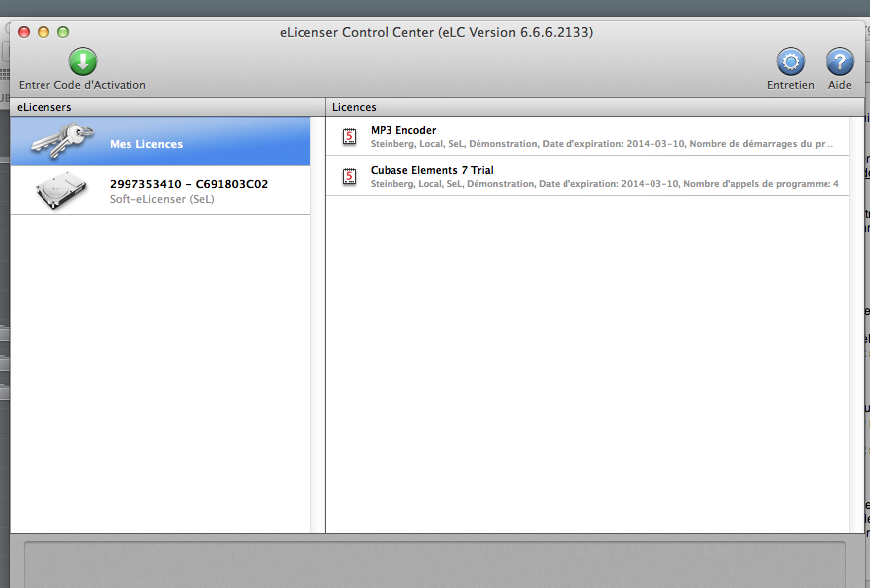
Task: Click the eLicensers column header
Action: pyautogui.click(x=167, y=107)
